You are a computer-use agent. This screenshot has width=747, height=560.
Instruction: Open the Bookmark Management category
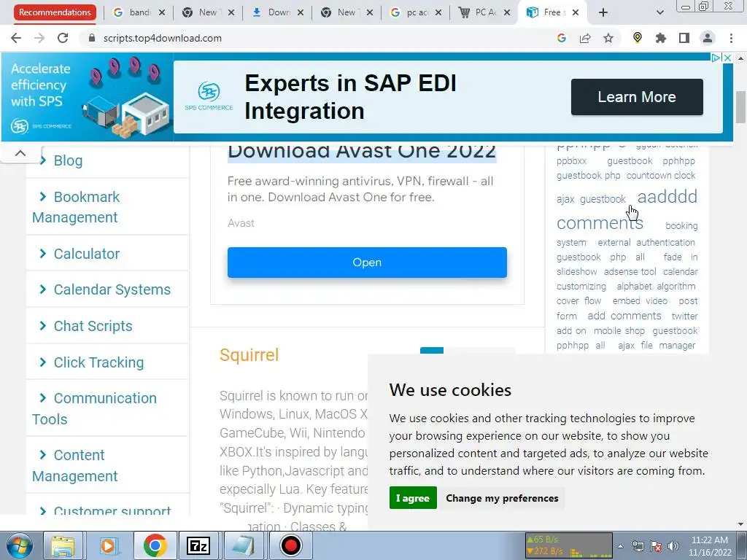(x=76, y=206)
